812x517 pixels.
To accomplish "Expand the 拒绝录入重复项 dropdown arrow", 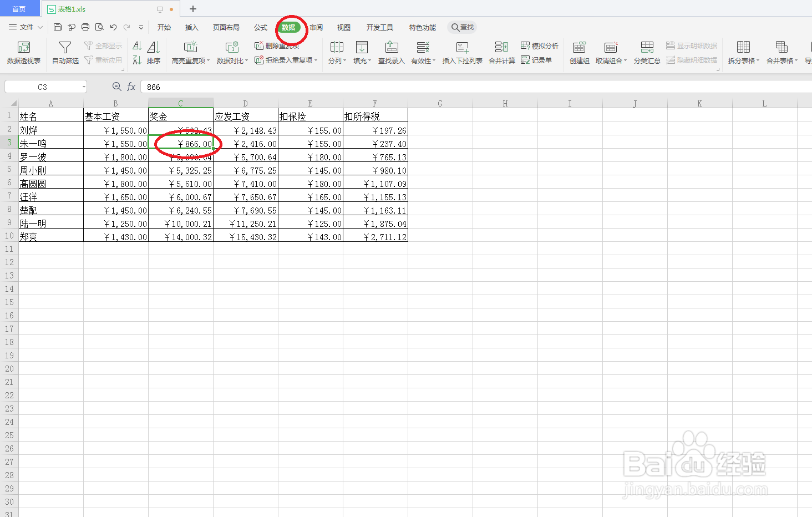I will pyautogui.click(x=316, y=60).
